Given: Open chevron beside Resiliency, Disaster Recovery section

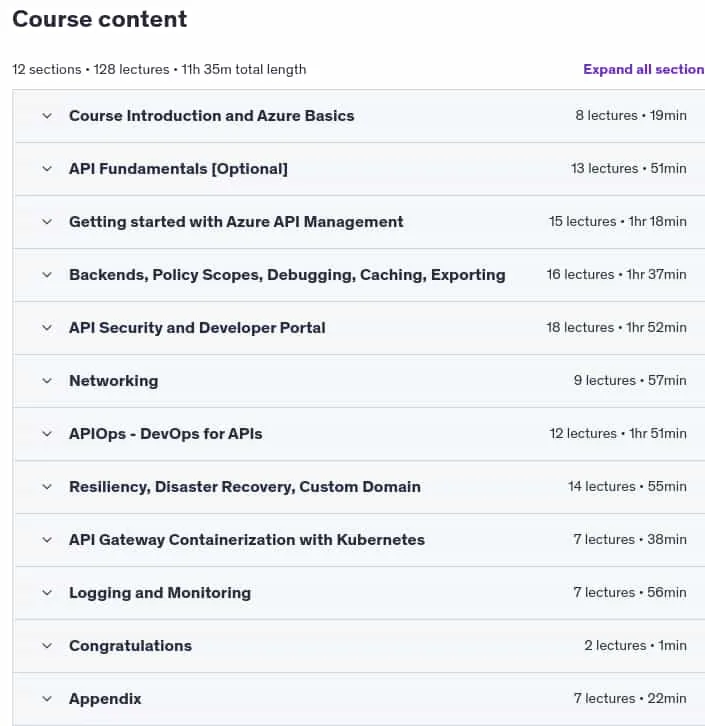Looking at the screenshot, I should point(47,487).
